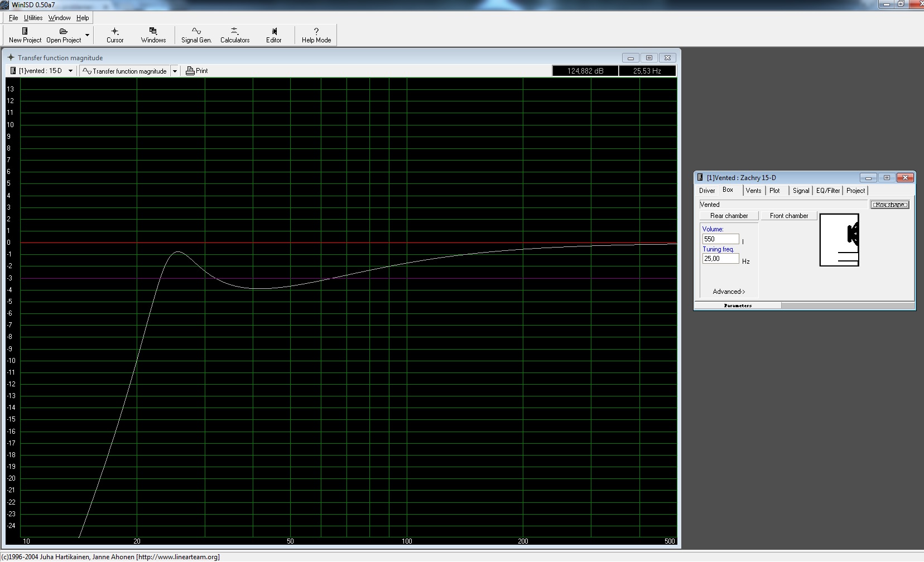
Task: Enable Help Mode
Action: (316, 35)
